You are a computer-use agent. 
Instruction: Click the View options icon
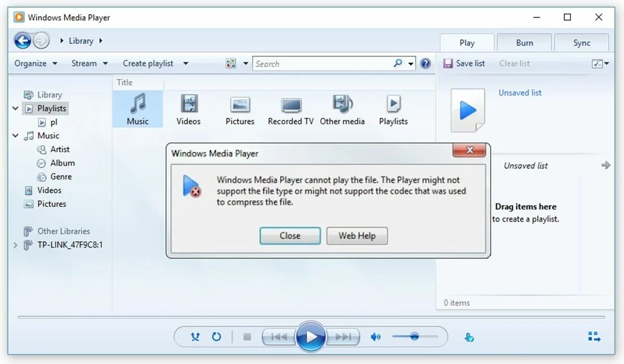click(x=231, y=63)
